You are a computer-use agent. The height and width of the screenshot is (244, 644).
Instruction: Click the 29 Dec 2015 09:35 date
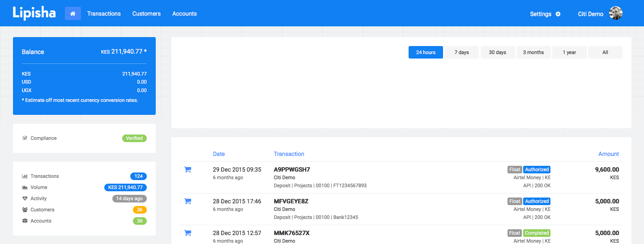coord(237,169)
